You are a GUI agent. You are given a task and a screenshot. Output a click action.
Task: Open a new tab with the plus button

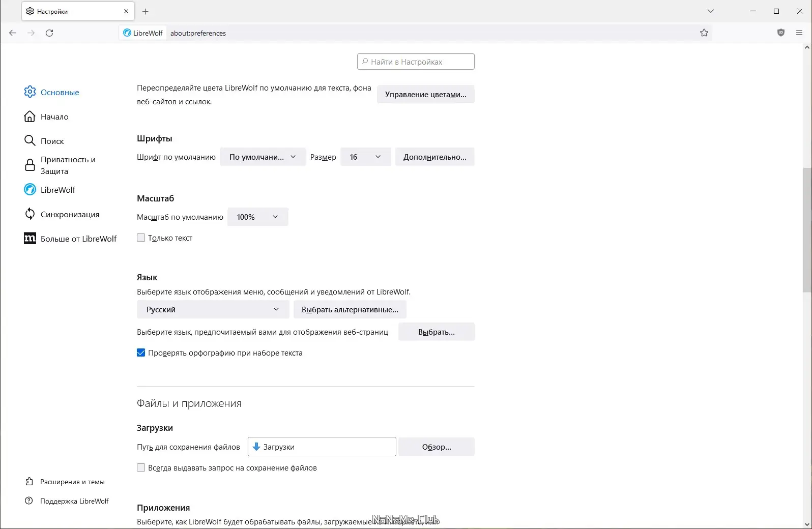coord(146,11)
